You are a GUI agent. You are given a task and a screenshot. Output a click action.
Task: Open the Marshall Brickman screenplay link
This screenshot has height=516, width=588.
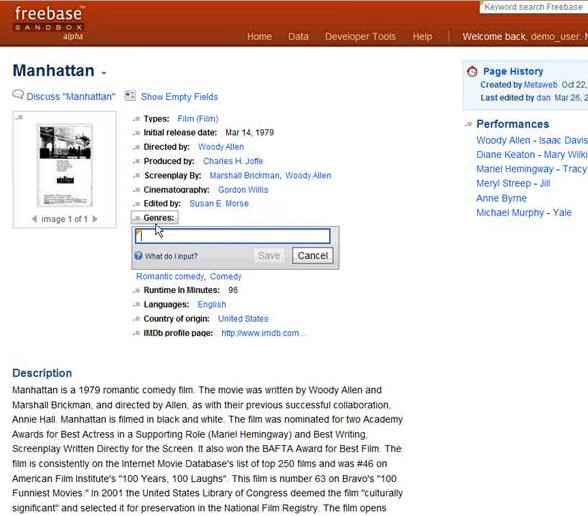pyautogui.click(x=244, y=176)
